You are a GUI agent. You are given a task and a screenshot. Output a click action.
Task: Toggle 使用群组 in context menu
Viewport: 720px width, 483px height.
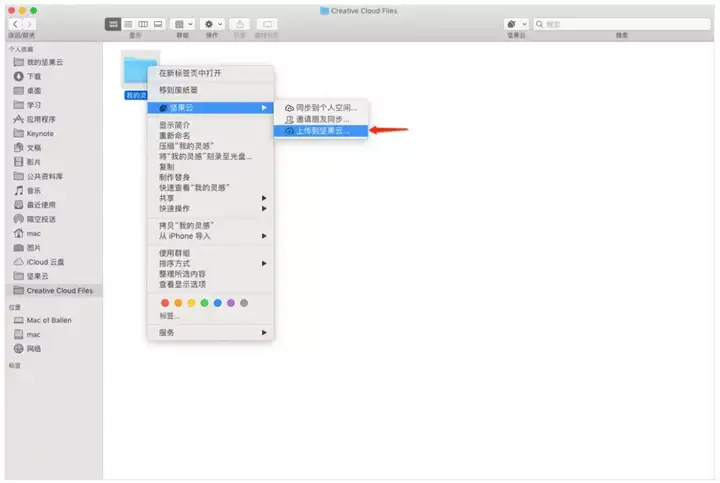[210, 253]
